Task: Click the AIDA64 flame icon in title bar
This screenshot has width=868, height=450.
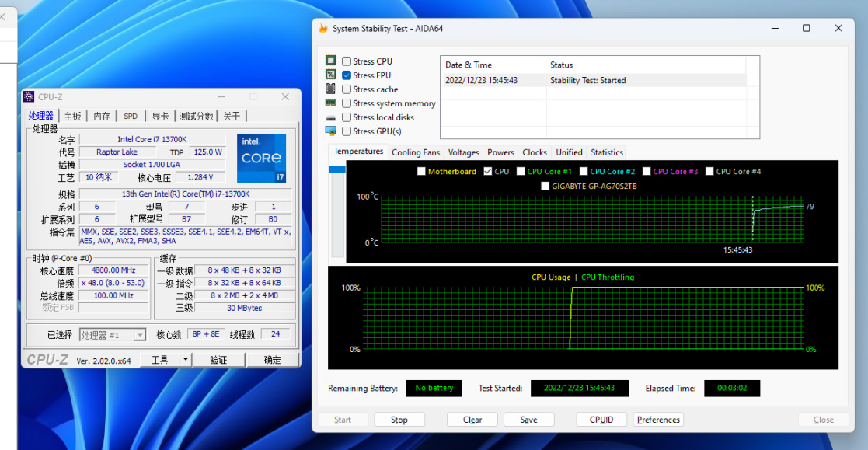Action: [323, 28]
